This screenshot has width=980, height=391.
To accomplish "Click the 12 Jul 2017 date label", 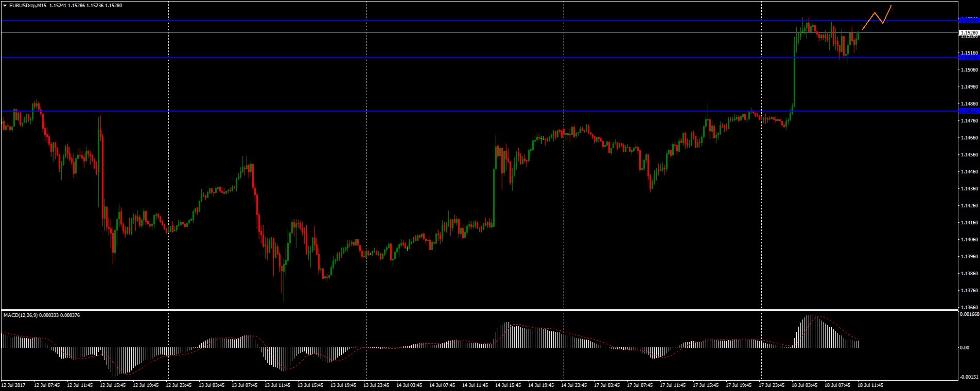I will tap(13, 384).
